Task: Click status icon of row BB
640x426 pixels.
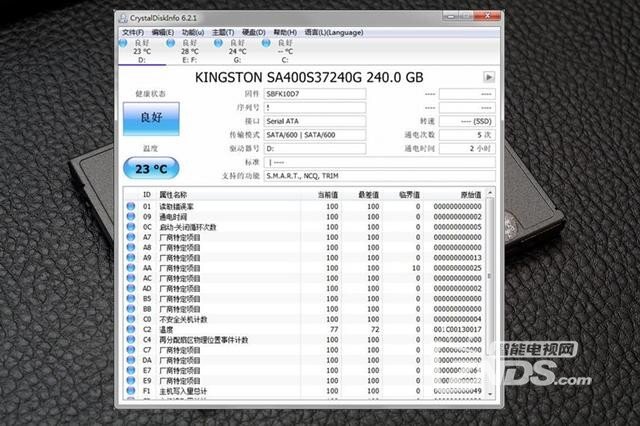Action: point(131,309)
